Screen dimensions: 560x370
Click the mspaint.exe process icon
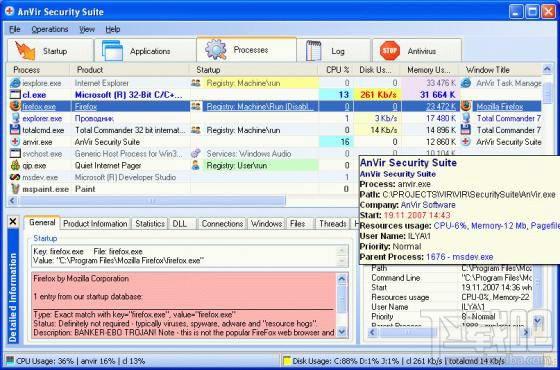tap(15, 189)
